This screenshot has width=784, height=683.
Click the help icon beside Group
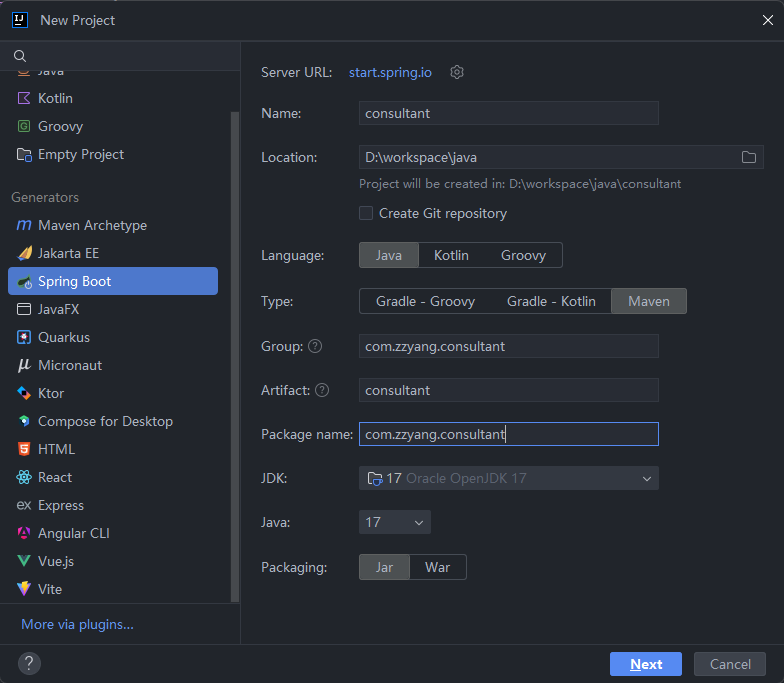click(315, 346)
